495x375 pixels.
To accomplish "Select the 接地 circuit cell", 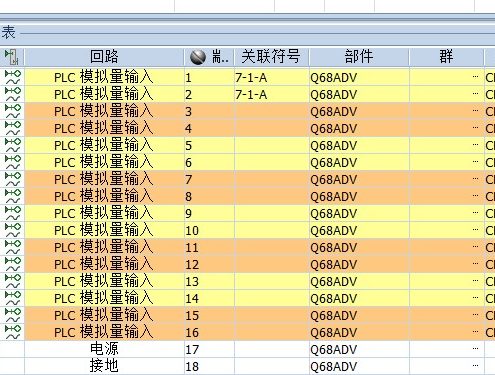I will click(104, 366).
